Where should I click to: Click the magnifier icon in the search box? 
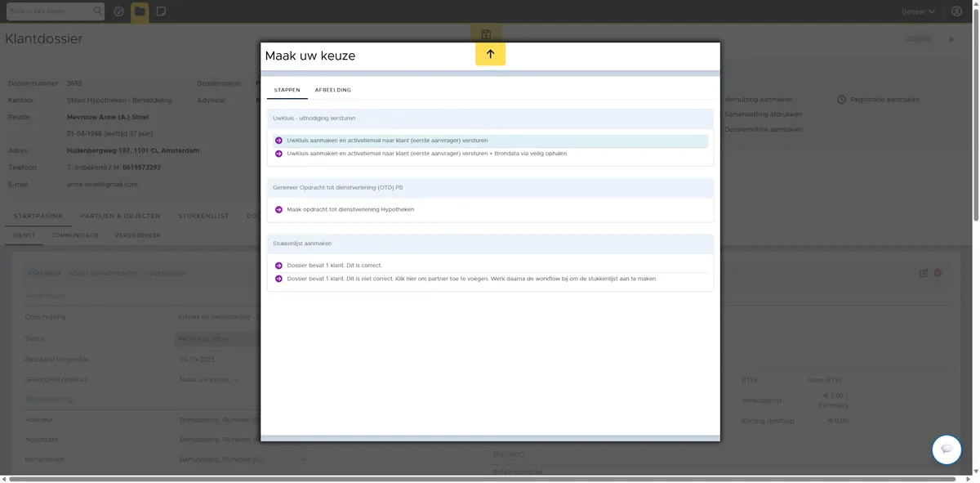pyautogui.click(x=98, y=11)
